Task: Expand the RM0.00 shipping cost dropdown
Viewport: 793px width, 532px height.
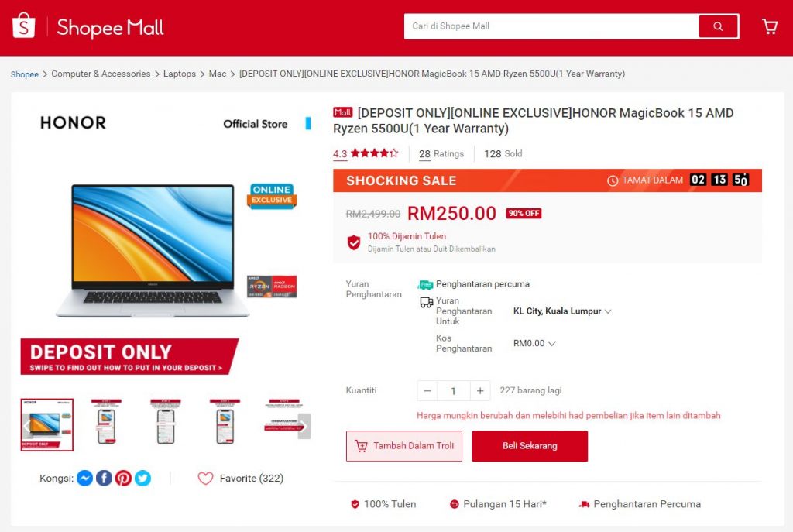Action: (534, 343)
